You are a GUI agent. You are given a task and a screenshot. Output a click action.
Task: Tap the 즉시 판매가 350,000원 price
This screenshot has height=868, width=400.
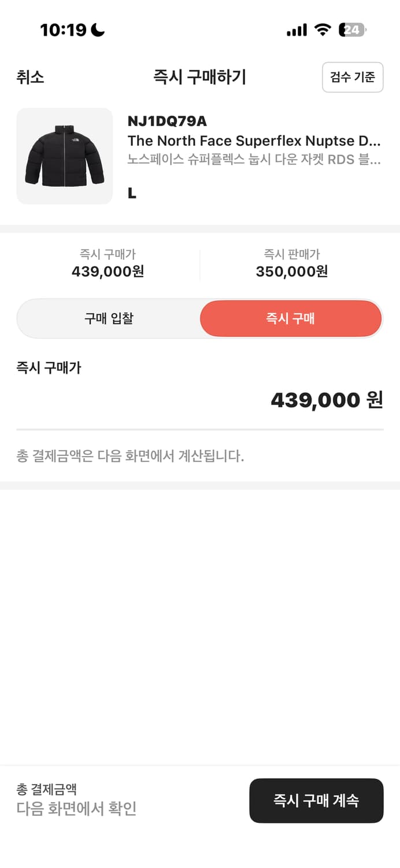(290, 264)
